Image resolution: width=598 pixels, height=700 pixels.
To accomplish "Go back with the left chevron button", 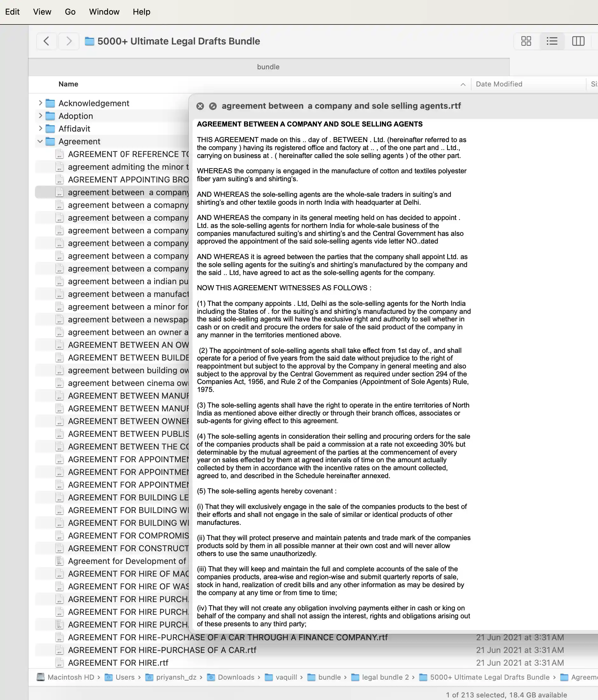I will click(x=47, y=41).
